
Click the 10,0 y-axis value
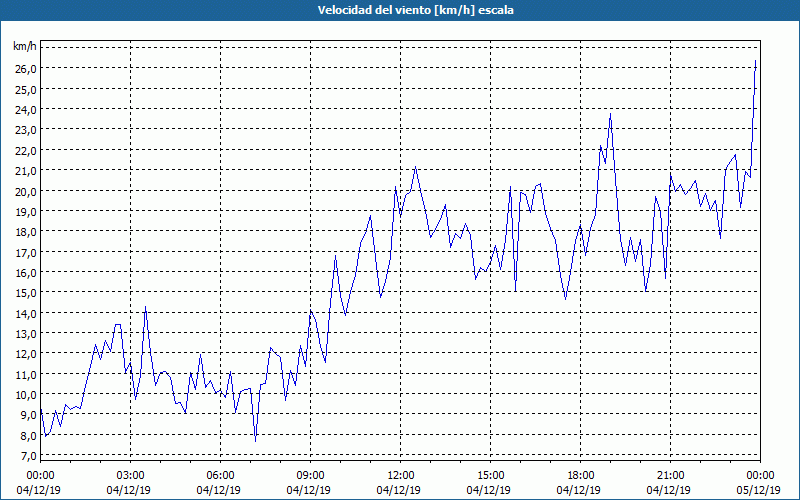pyautogui.click(x=26, y=395)
